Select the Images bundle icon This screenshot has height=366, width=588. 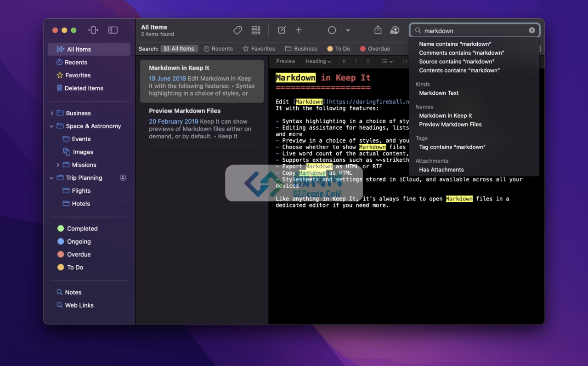[x=67, y=152]
